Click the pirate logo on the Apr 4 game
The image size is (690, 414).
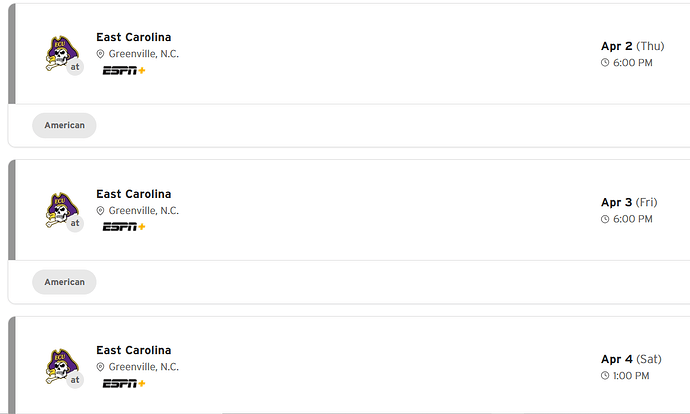pos(60,364)
